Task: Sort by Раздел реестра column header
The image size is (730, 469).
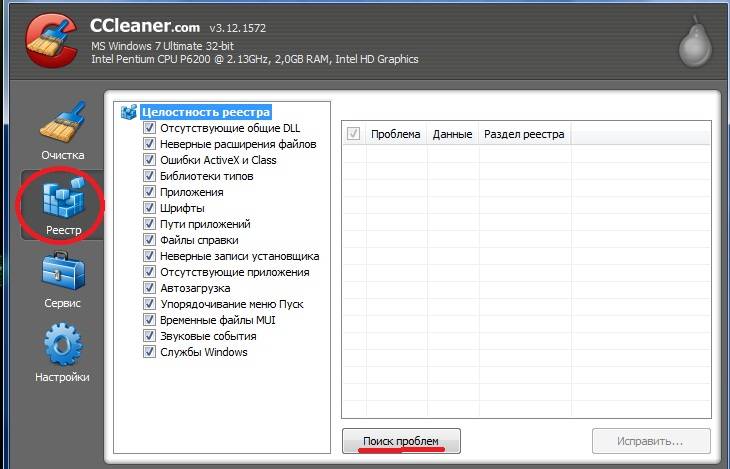Action: 524,134
